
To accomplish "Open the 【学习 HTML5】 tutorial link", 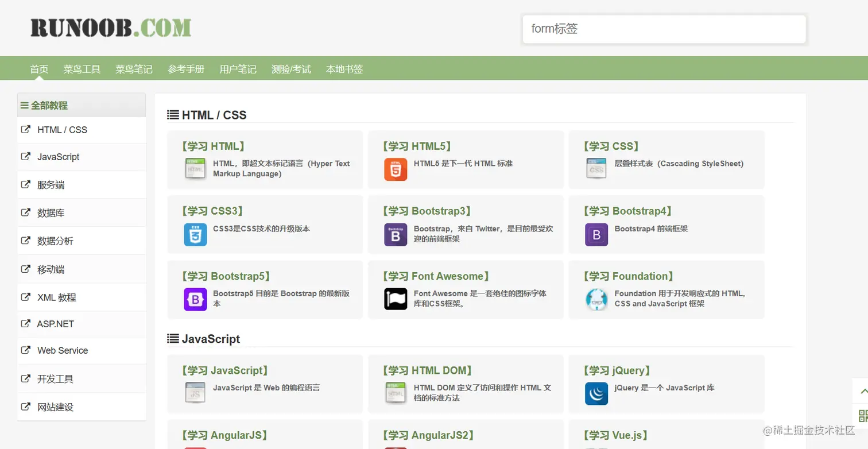I will coord(417,146).
